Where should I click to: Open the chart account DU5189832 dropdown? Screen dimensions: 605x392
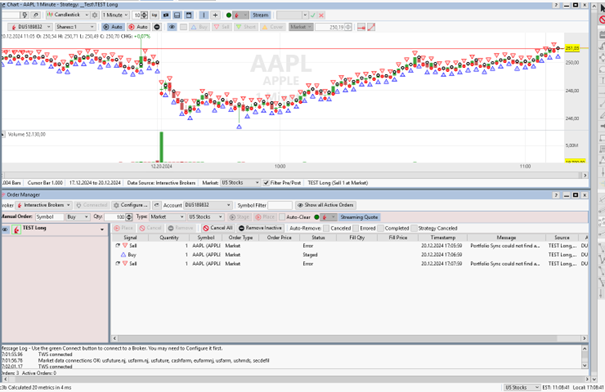click(30, 27)
